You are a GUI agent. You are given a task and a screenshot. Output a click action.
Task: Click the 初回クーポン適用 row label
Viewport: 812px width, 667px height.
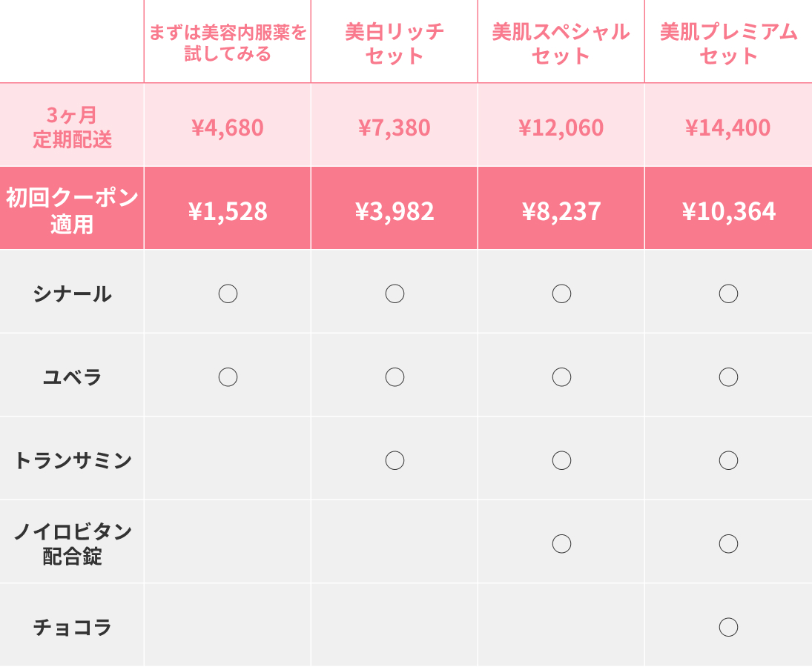[72, 210]
